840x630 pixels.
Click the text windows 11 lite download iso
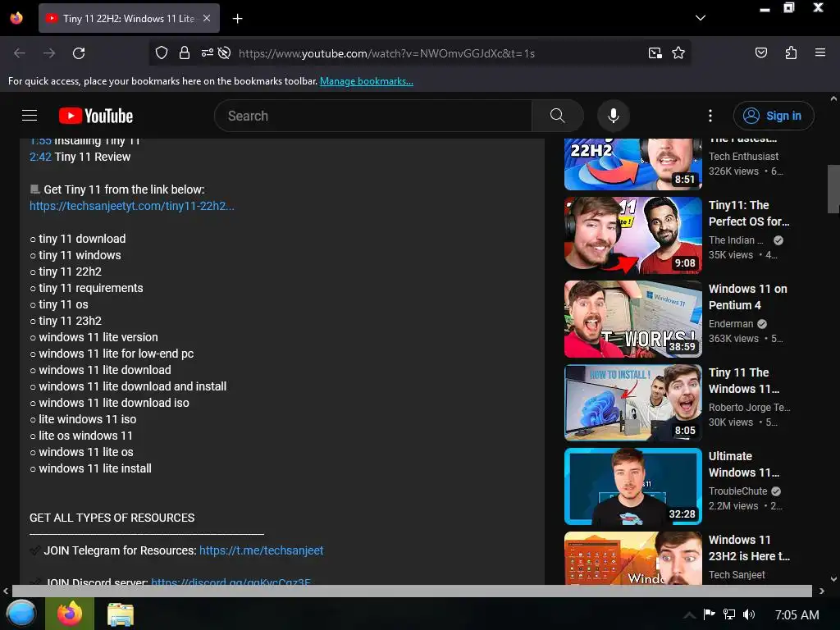click(x=113, y=403)
